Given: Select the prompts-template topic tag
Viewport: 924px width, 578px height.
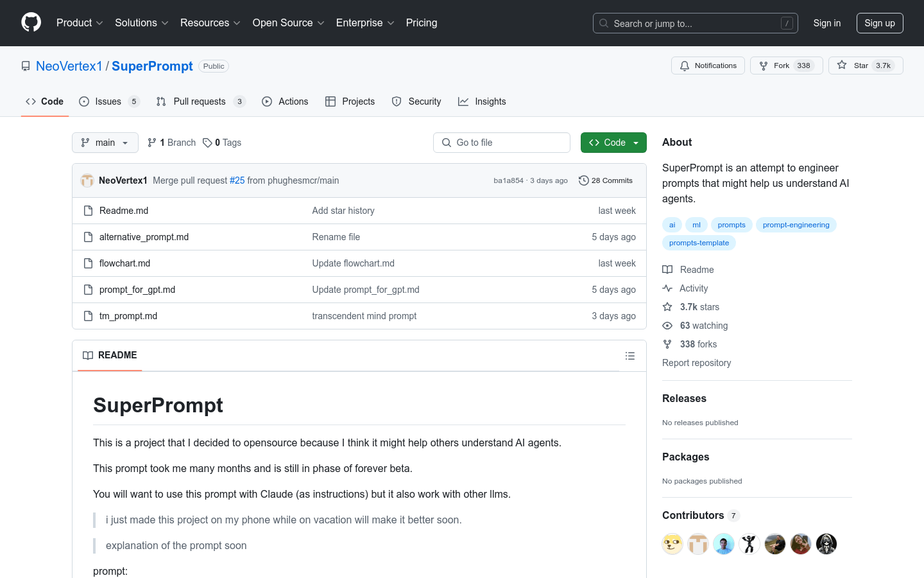Looking at the screenshot, I should pyautogui.click(x=699, y=243).
